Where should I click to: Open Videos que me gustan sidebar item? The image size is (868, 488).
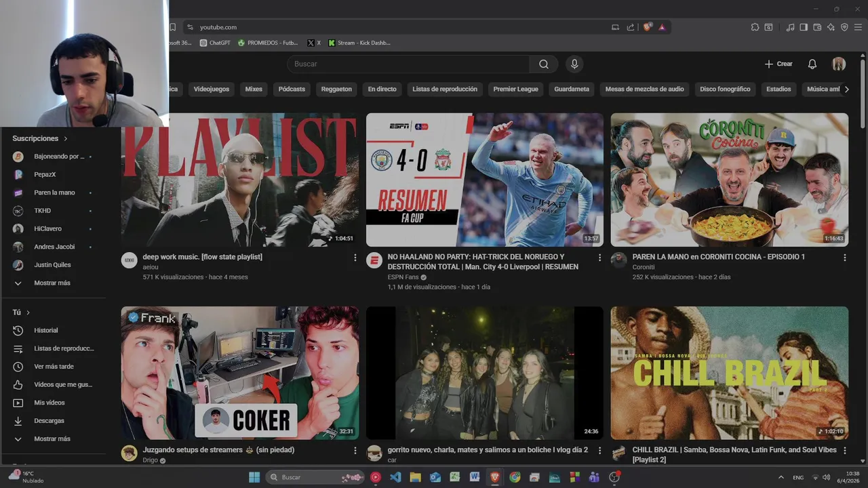pyautogui.click(x=53, y=384)
